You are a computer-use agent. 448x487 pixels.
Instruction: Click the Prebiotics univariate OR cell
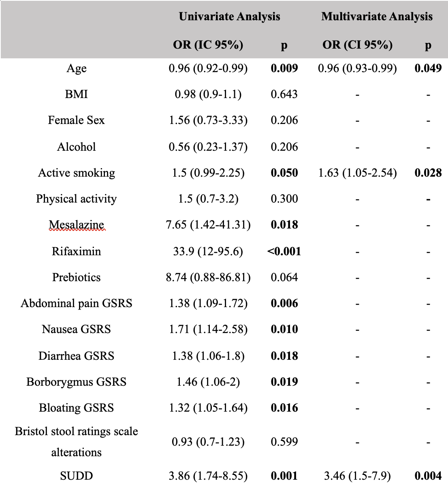tap(208, 278)
